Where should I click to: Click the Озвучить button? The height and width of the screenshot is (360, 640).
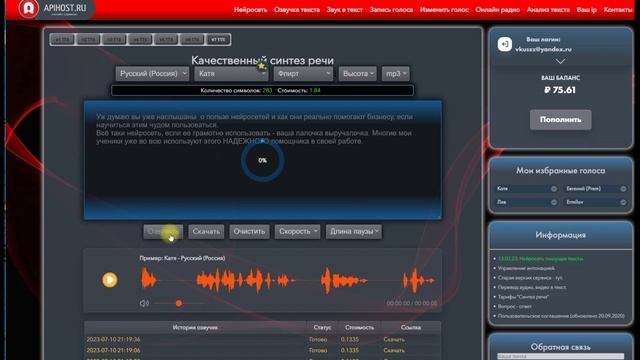pyautogui.click(x=163, y=231)
